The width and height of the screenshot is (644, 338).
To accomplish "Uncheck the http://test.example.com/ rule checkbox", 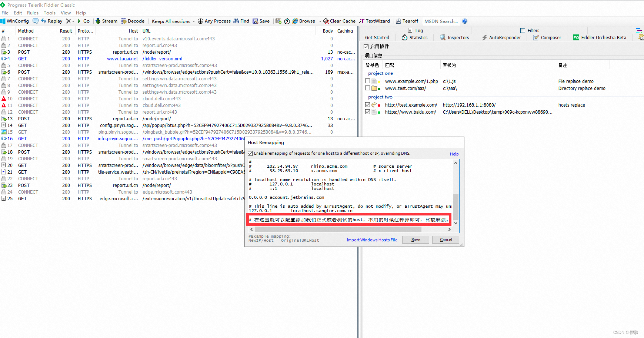I will (367, 105).
